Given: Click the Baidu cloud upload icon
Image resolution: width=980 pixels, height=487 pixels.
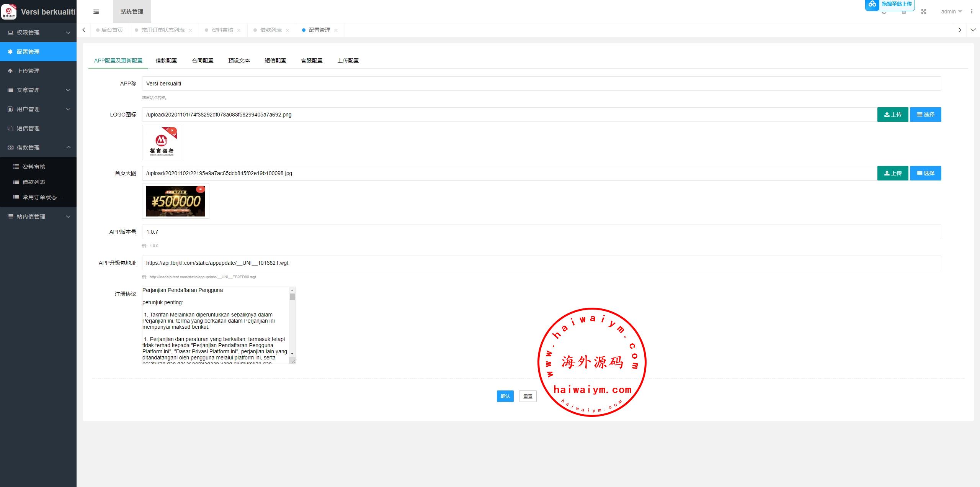Looking at the screenshot, I should pyautogui.click(x=872, y=4).
